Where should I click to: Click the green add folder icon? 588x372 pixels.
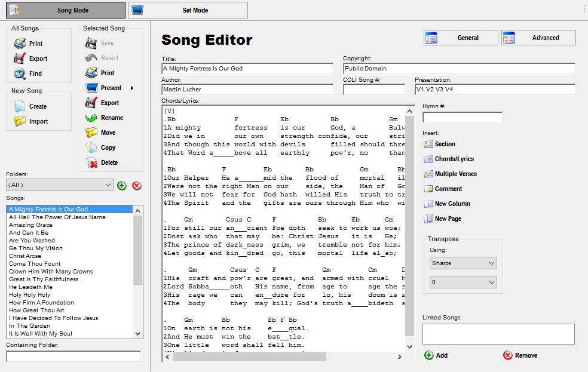click(122, 186)
